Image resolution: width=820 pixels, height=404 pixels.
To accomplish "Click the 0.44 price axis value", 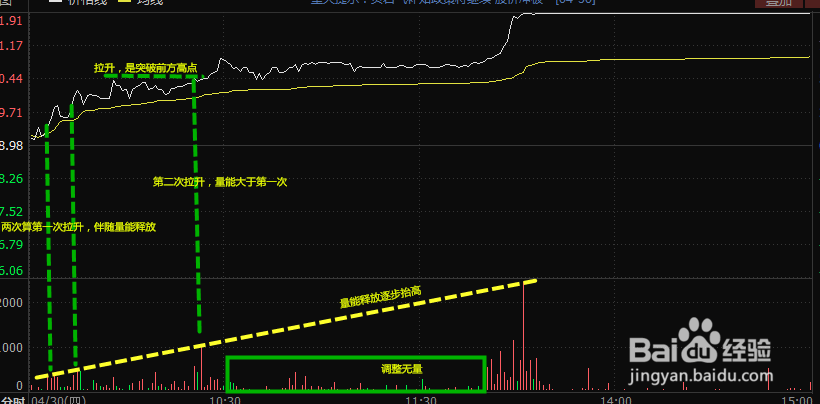I will [11, 79].
